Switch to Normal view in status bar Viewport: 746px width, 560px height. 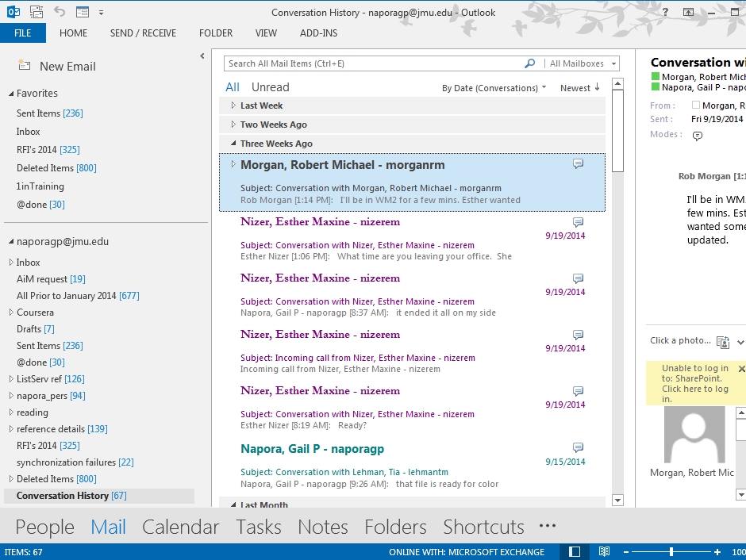tap(575, 551)
